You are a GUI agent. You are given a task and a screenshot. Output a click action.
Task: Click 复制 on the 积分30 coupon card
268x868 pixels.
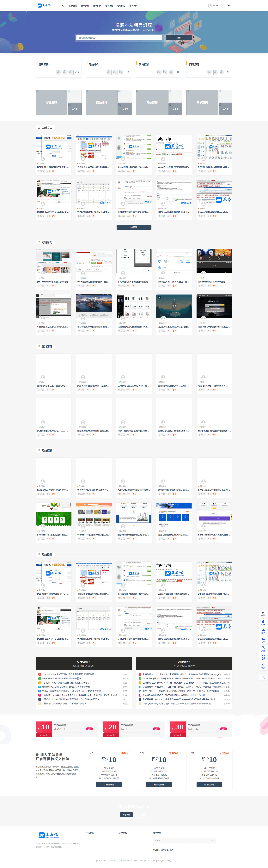[223, 729]
